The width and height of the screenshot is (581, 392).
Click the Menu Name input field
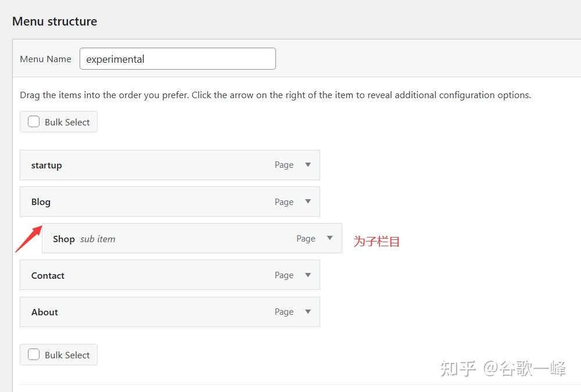click(177, 59)
